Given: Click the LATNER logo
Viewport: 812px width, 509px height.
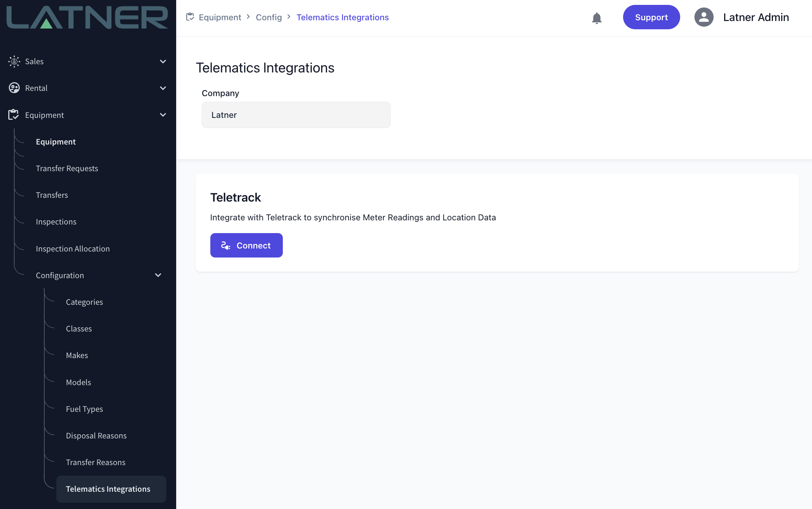Looking at the screenshot, I should (87, 17).
